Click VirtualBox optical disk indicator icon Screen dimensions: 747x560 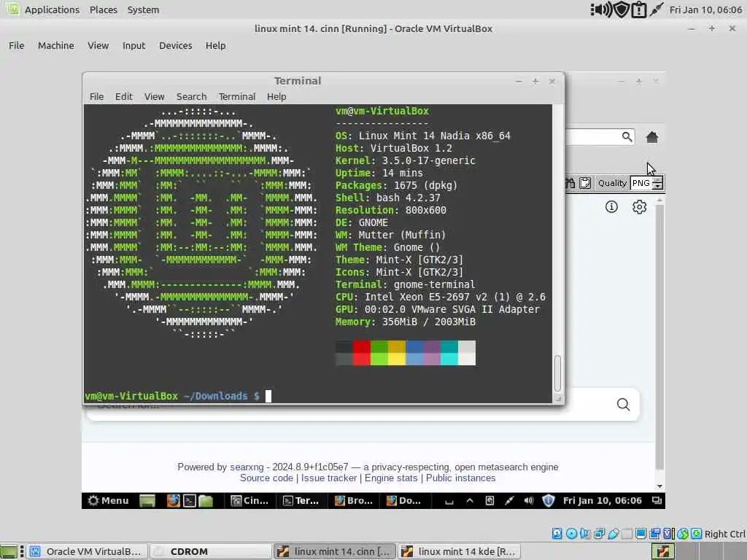[x=571, y=534]
